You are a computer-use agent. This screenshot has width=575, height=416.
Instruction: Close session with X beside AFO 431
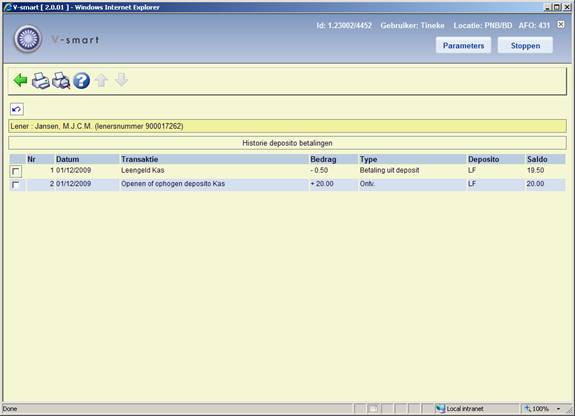(x=561, y=24)
